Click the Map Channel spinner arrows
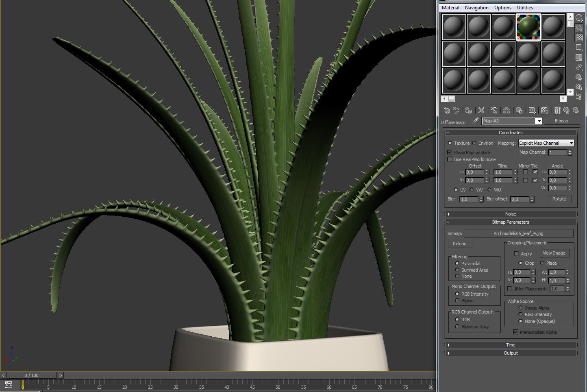This screenshot has height=392, width=587. 570,152
